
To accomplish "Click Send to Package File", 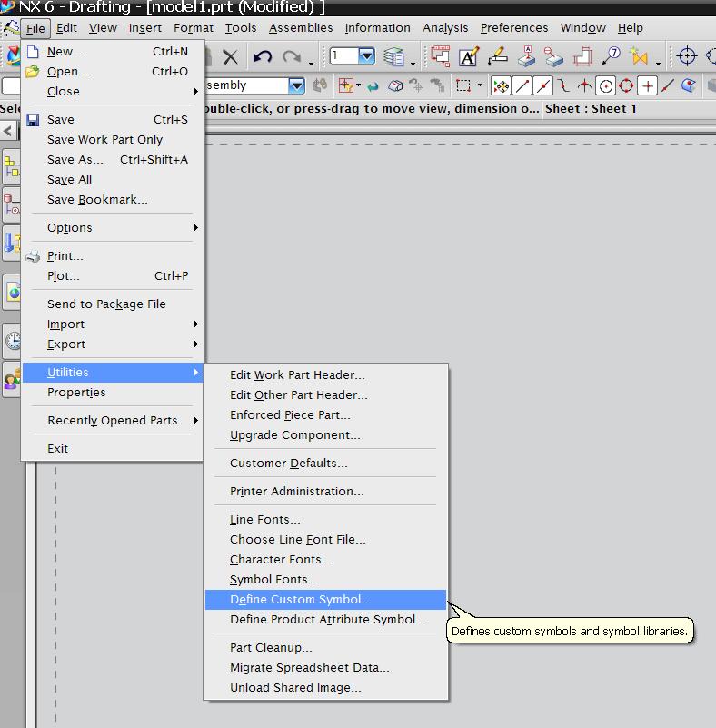I will tap(112, 304).
